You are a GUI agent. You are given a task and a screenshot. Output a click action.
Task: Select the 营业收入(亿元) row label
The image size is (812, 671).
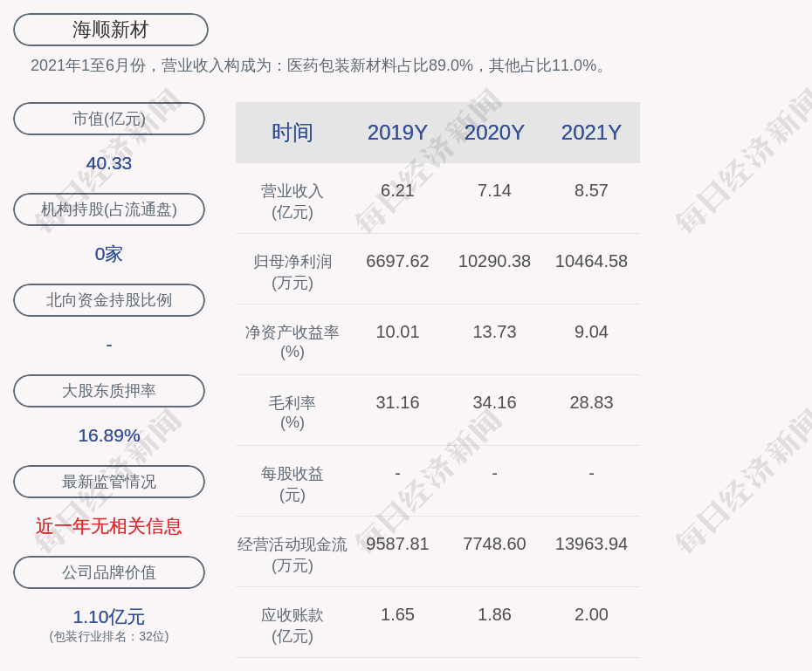pos(292,201)
